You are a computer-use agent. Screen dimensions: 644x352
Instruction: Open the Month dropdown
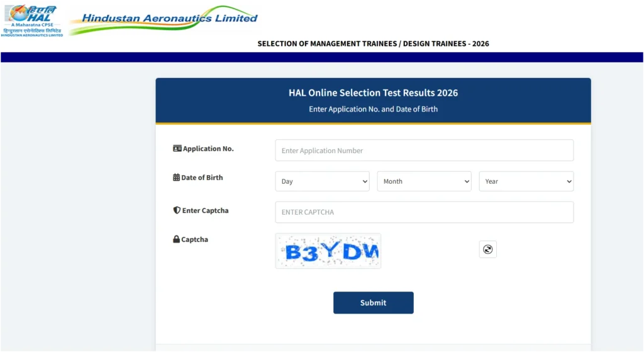click(x=425, y=181)
